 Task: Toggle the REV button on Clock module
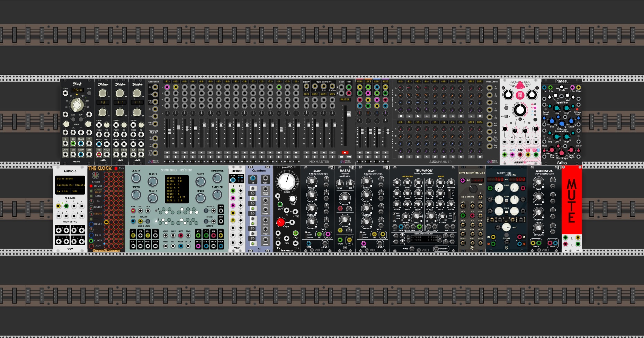point(89,93)
